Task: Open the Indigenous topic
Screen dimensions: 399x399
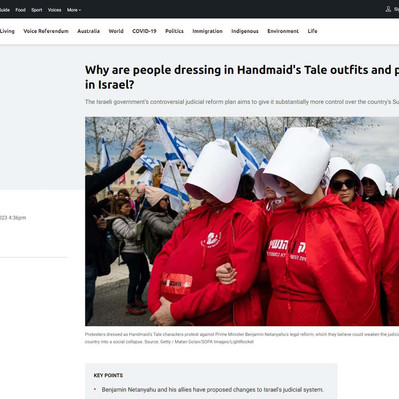Action: (x=245, y=31)
